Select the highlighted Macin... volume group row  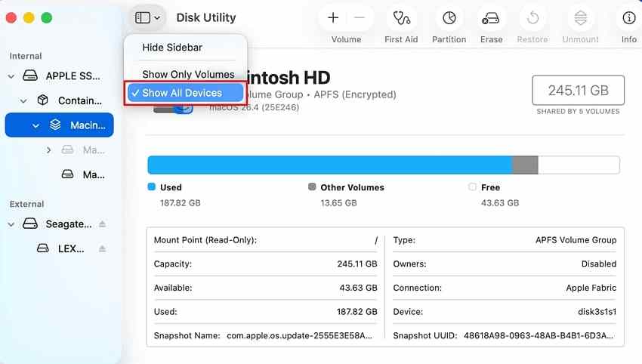[60, 125]
